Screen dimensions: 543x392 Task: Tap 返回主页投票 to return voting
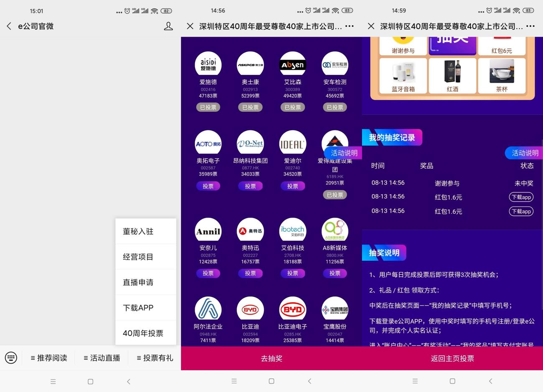click(452, 358)
